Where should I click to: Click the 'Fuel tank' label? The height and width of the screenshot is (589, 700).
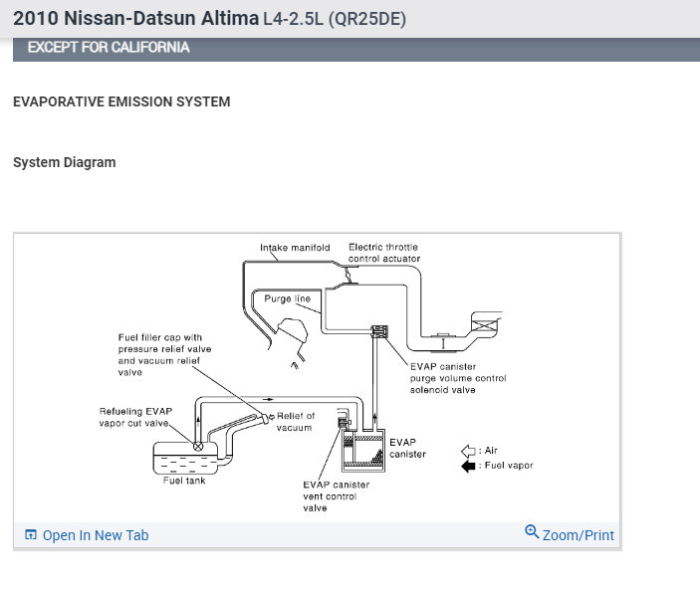coord(184,481)
